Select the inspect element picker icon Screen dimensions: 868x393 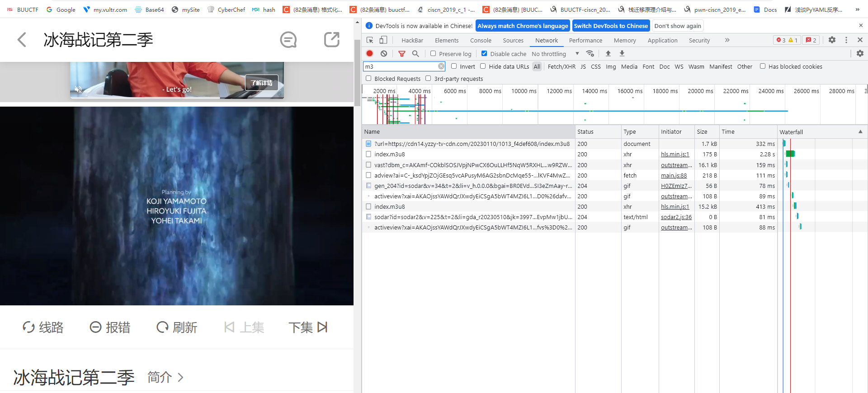click(x=370, y=40)
